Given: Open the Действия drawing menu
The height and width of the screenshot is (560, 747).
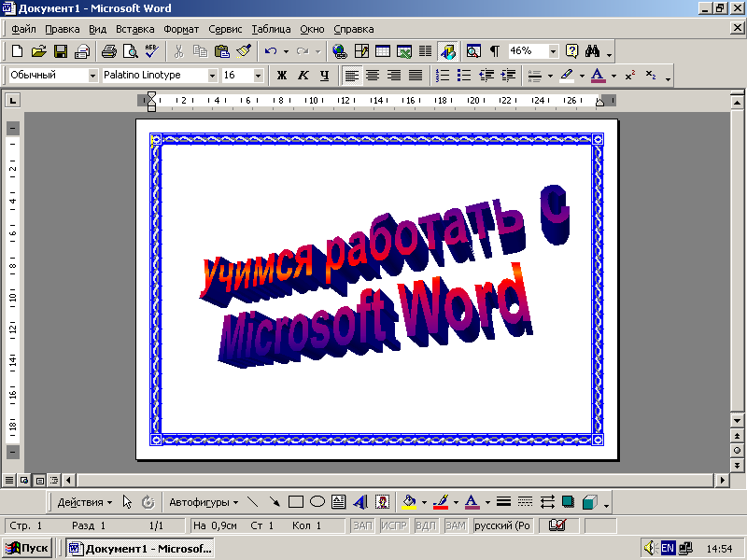Looking at the screenshot, I should [85, 502].
